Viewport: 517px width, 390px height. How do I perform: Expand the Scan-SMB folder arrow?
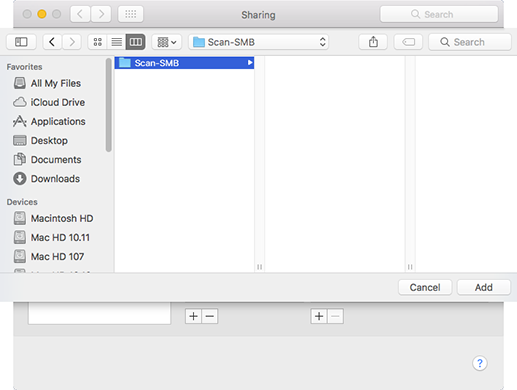250,63
